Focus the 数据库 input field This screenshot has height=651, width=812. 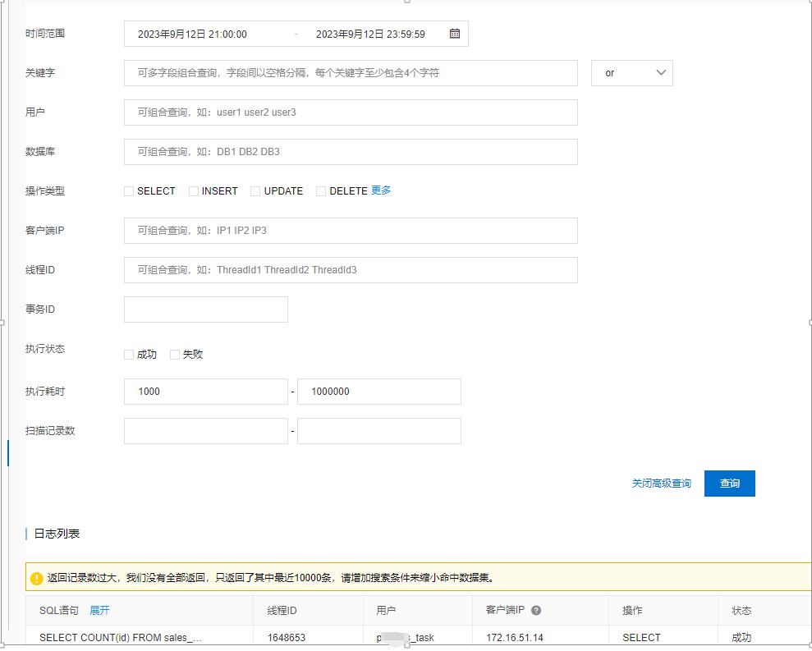coord(351,152)
